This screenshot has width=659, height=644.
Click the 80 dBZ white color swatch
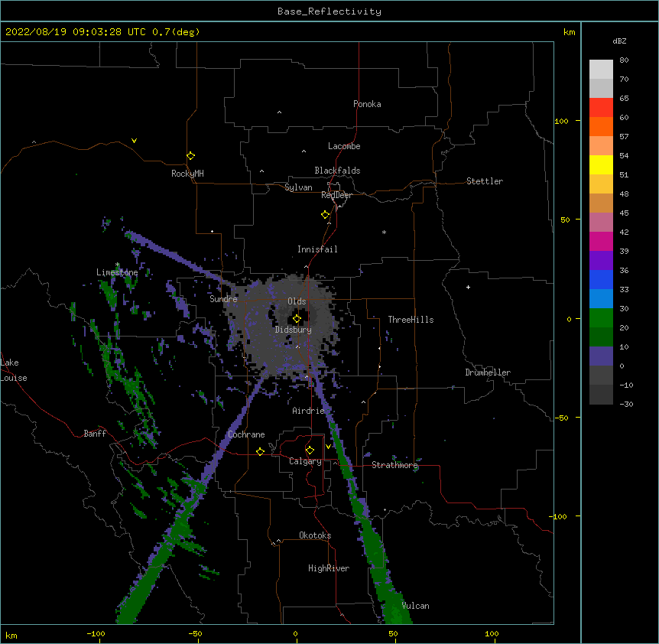tap(601, 70)
